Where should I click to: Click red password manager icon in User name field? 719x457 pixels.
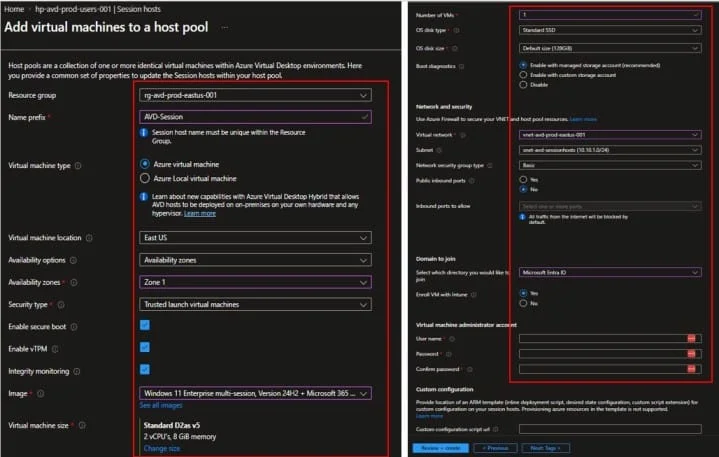pos(691,339)
